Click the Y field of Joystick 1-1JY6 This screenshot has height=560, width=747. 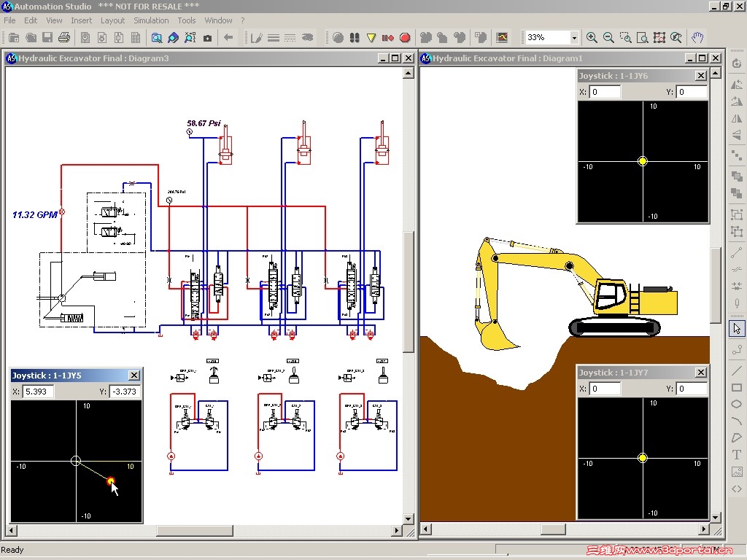[x=692, y=92]
